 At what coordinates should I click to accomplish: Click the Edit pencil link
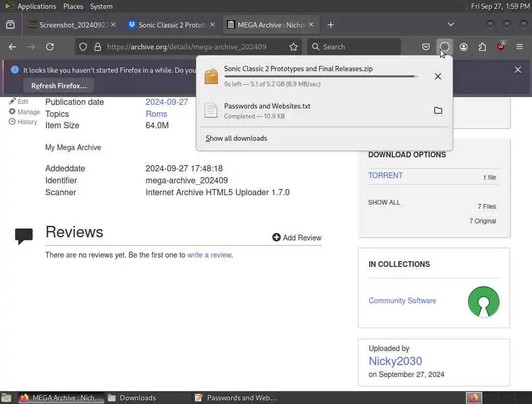[x=19, y=101]
